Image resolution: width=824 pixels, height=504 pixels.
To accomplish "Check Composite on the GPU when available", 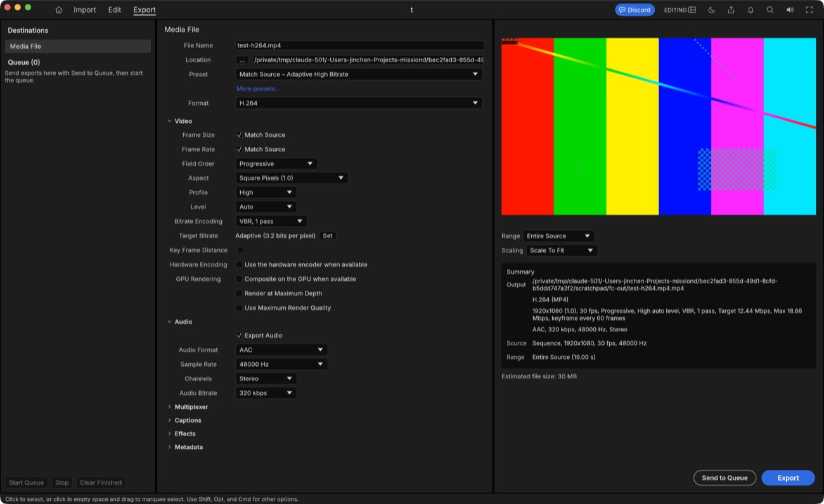I will click(239, 279).
